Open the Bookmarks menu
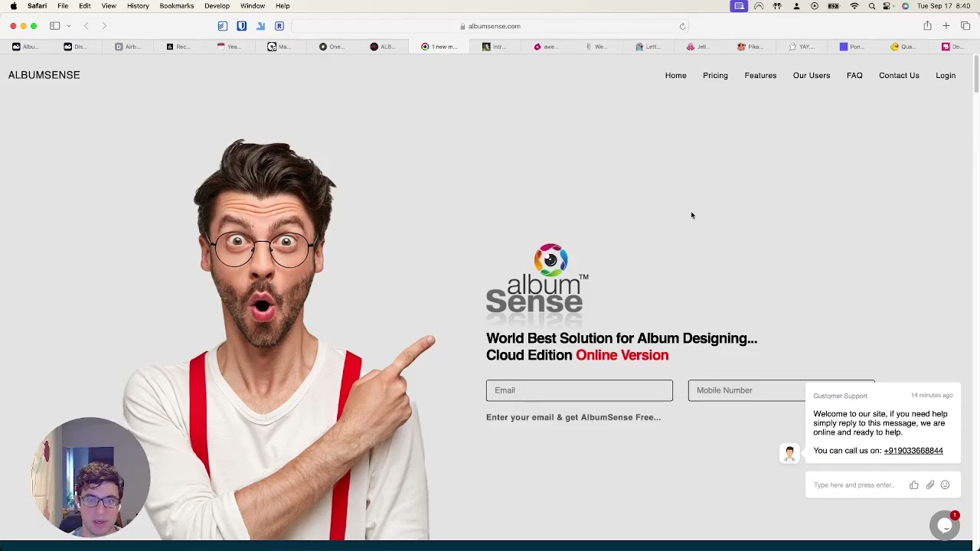Image resolution: width=980 pixels, height=551 pixels. [x=177, y=6]
